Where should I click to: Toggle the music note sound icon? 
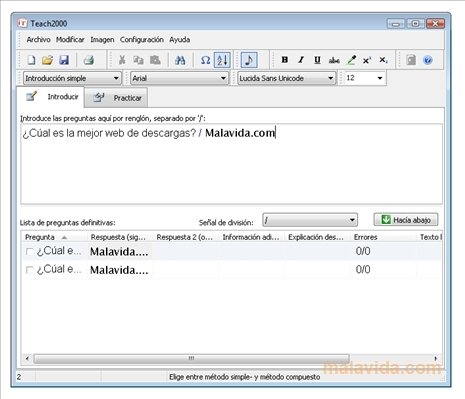tap(249, 60)
